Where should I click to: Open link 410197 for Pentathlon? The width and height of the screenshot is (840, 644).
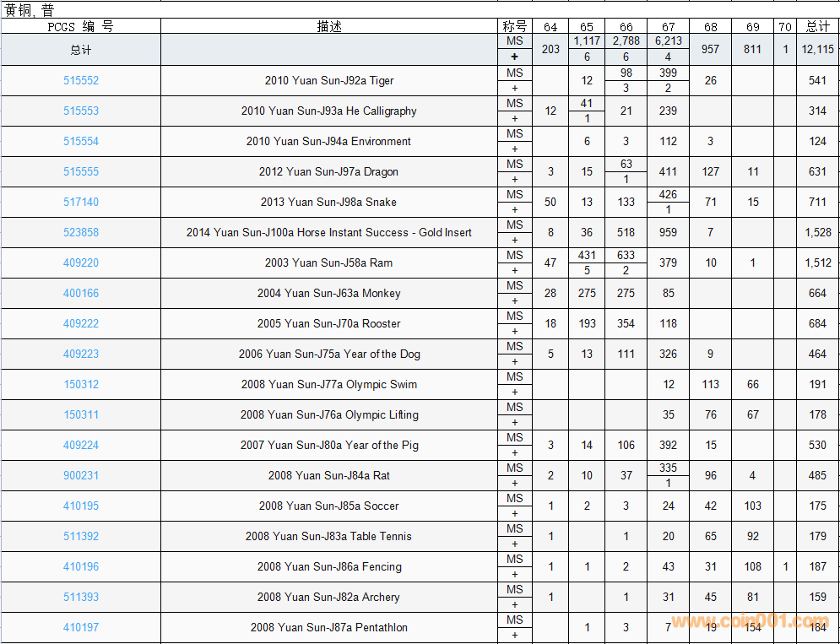[81, 628]
